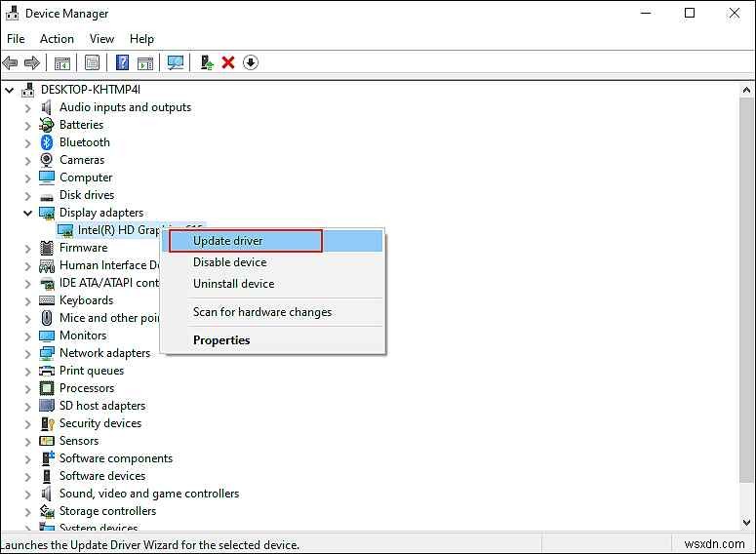This screenshot has width=756, height=554.
Task: Expand the Keyboards category arrow
Action: pos(28,300)
